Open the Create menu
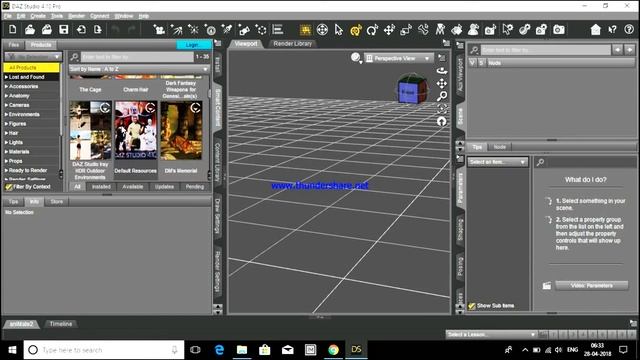This screenshot has height=360, width=640. click(38, 16)
